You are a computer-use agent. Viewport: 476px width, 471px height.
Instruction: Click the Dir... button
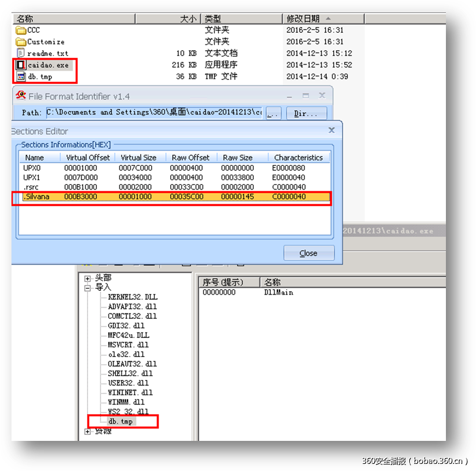306,113
